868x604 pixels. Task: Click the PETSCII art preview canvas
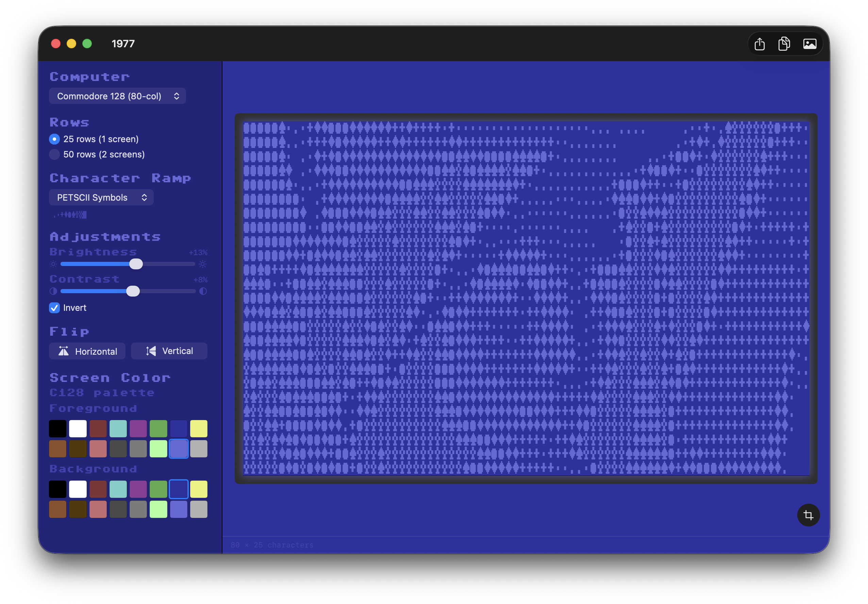tap(526, 298)
